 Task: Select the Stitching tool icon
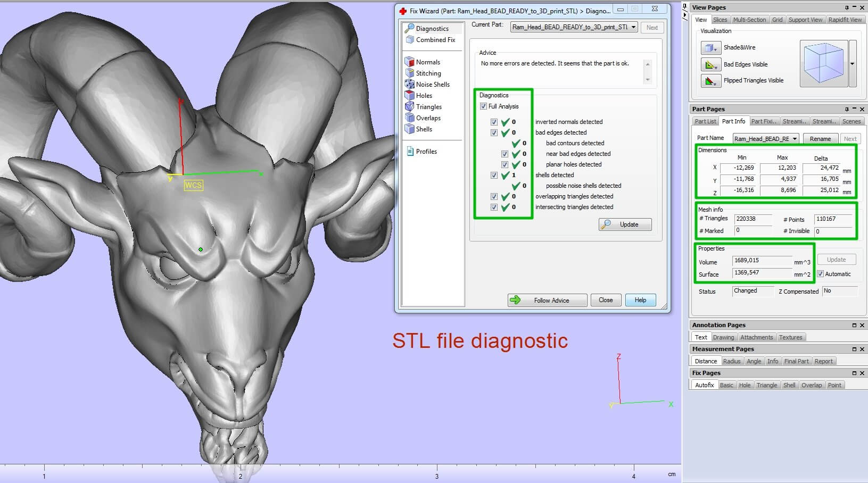pos(409,73)
